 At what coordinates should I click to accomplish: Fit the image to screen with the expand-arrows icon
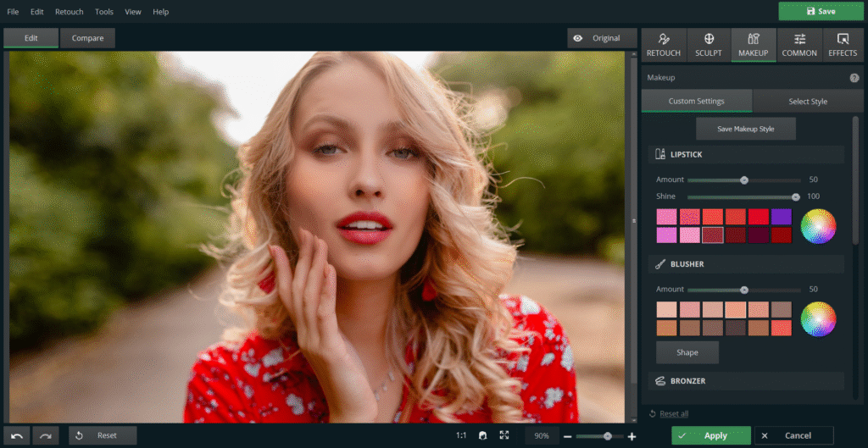[504, 436]
